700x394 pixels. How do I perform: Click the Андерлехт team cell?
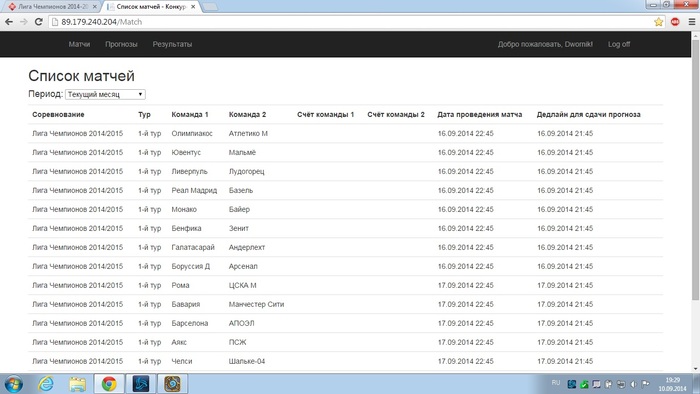point(247,247)
